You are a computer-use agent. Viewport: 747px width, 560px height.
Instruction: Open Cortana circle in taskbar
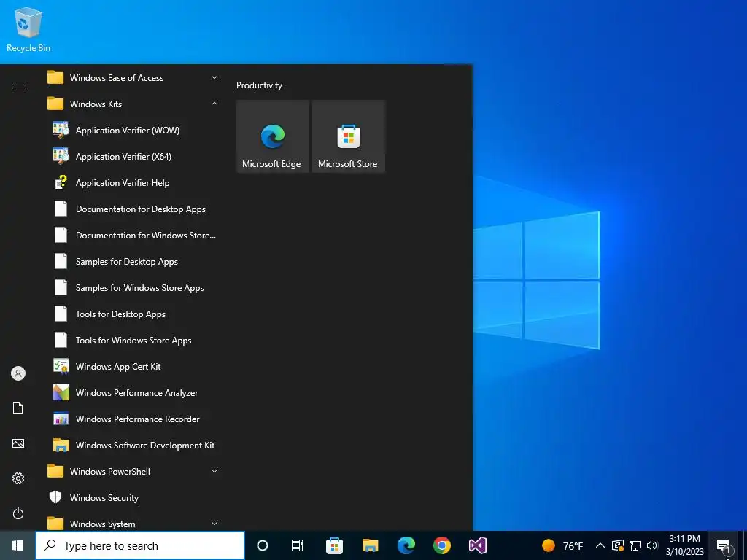(x=263, y=545)
